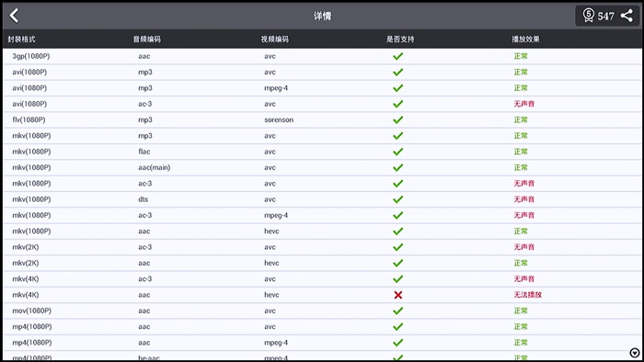This screenshot has height=362, width=644.
Task: Click the red X in mkv(4K) hevc row
Action: (398, 295)
